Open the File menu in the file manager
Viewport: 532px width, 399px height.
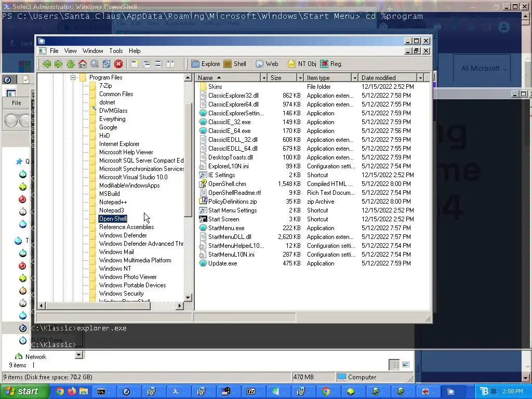[54, 51]
